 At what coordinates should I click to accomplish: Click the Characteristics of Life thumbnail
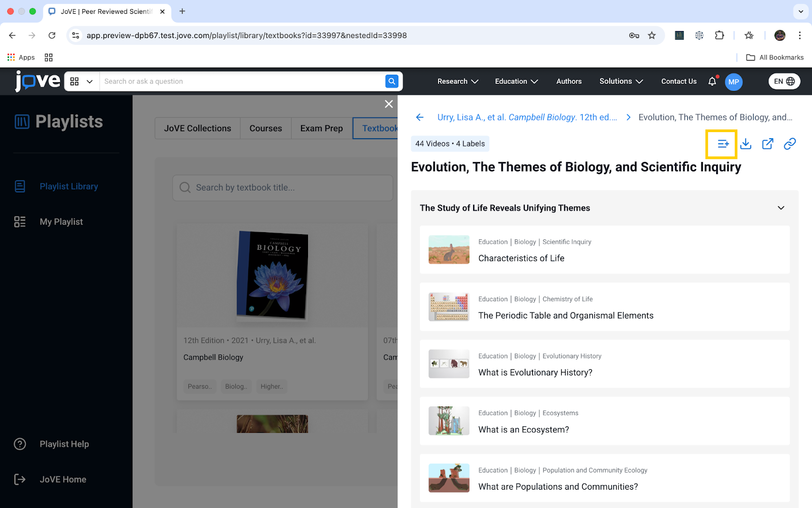pyautogui.click(x=449, y=249)
